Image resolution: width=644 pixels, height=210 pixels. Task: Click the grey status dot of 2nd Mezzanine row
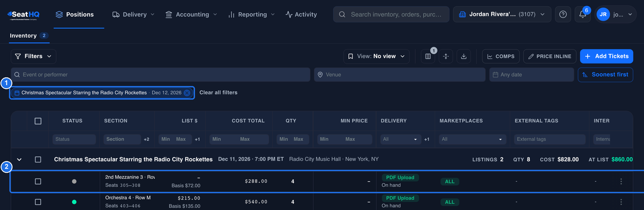click(x=74, y=182)
